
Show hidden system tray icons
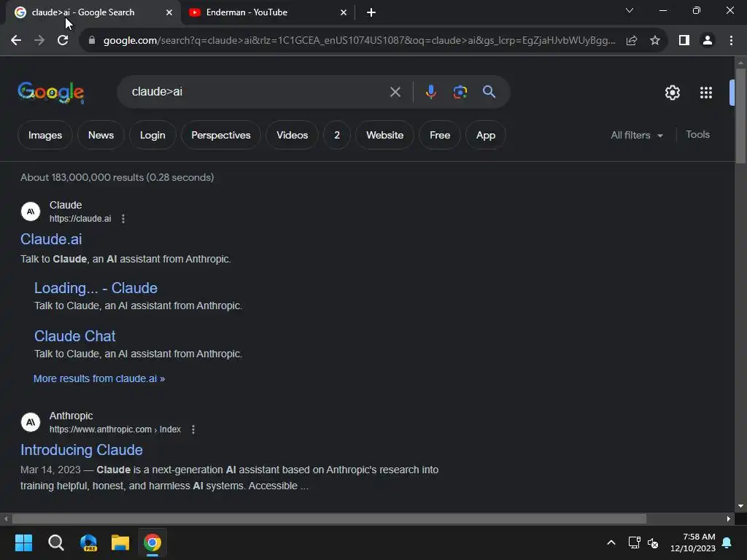click(611, 542)
